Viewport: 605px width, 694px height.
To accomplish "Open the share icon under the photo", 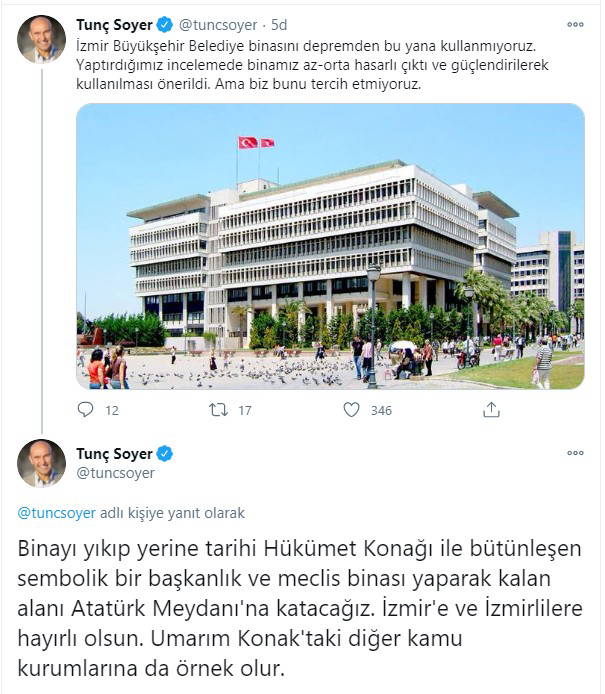I will 491,410.
